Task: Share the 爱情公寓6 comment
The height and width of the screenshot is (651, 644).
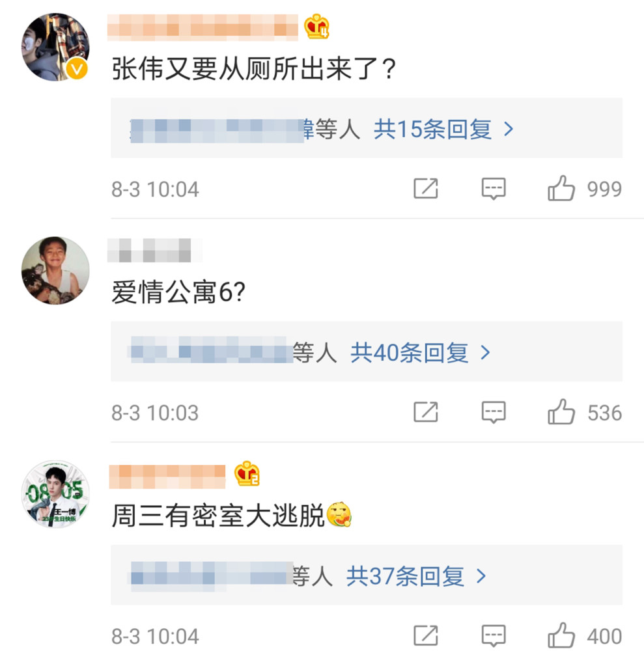Action: pos(426,412)
